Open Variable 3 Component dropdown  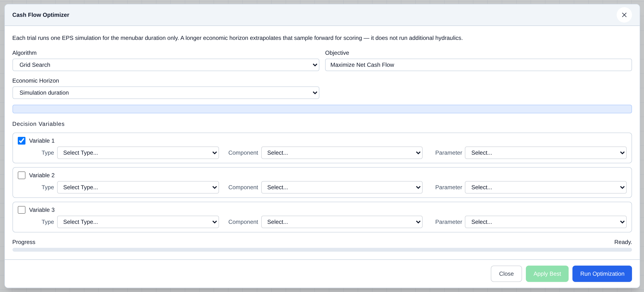pos(342,221)
